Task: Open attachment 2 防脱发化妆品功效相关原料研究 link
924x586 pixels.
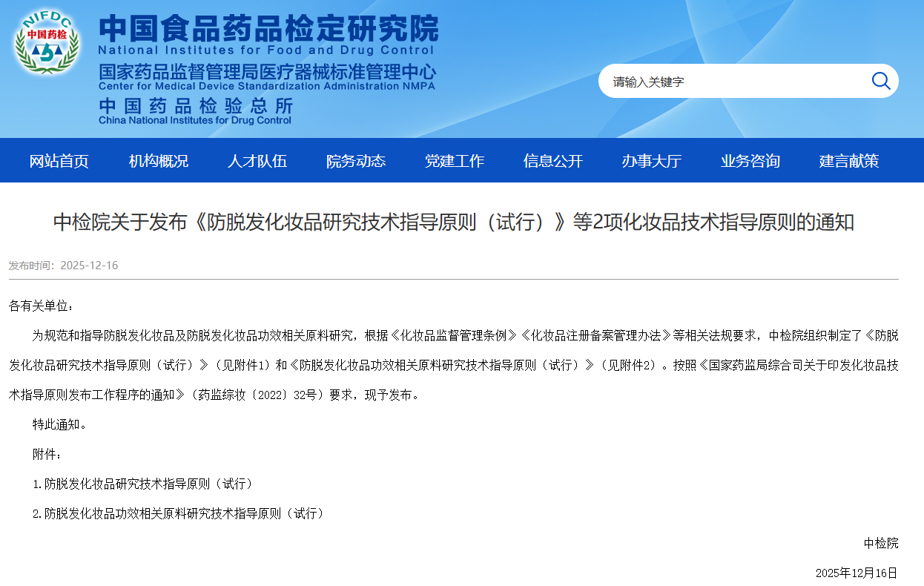Action: [184, 513]
